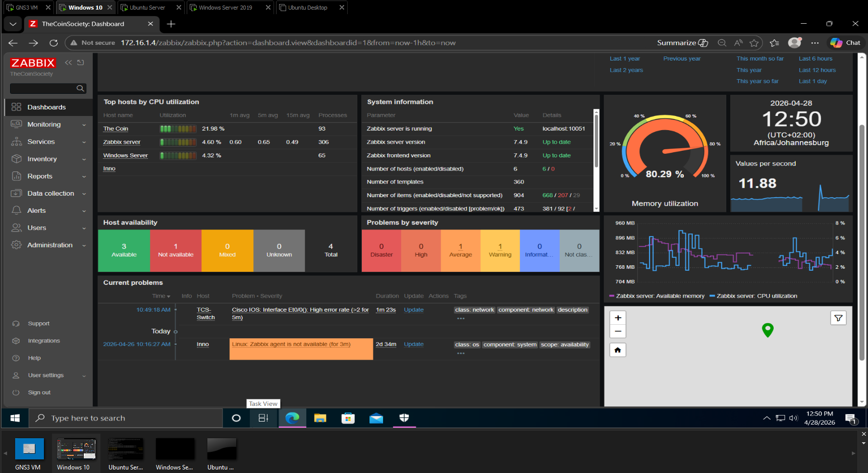The image size is (868, 473).
Task: Click the Average severity tile
Action: (x=461, y=251)
